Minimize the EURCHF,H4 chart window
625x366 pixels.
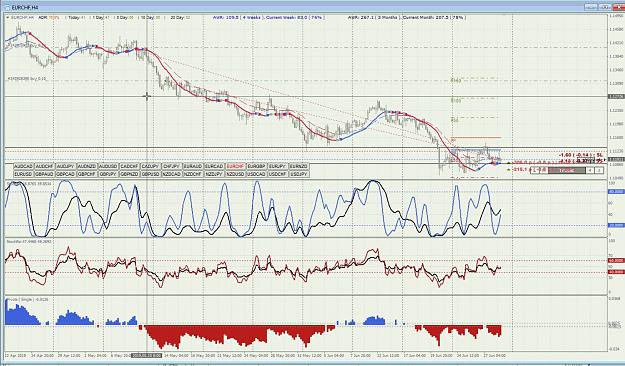tap(591, 7)
